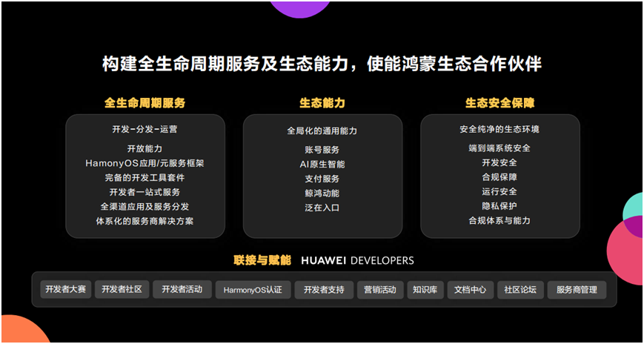Viewport: 644px width, 344px height.
Task: Select the 服务商管理 button
Action: pos(577,290)
